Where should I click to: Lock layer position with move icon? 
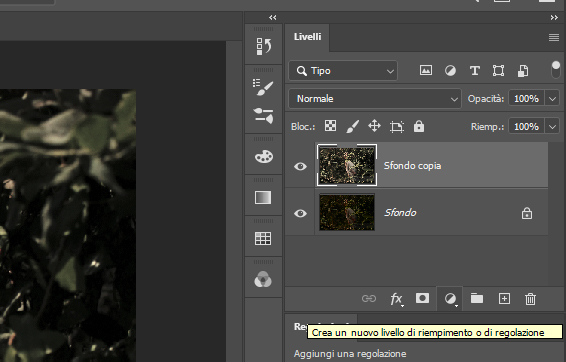coord(374,126)
